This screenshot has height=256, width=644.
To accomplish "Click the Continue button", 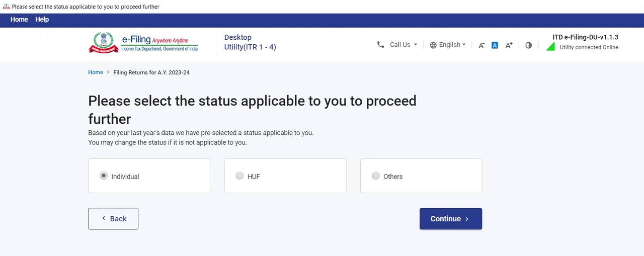I will (451, 219).
